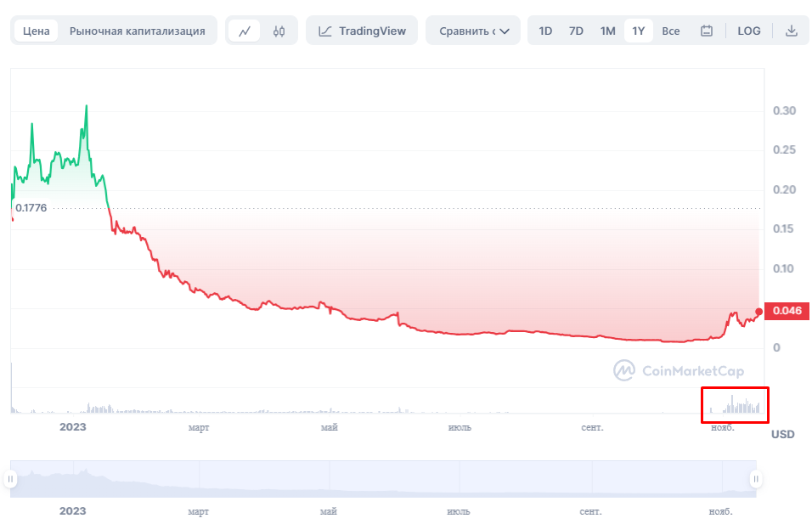Select the line chart view icon
Viewport: 812px width, 524px height.
tap(245, 31)
